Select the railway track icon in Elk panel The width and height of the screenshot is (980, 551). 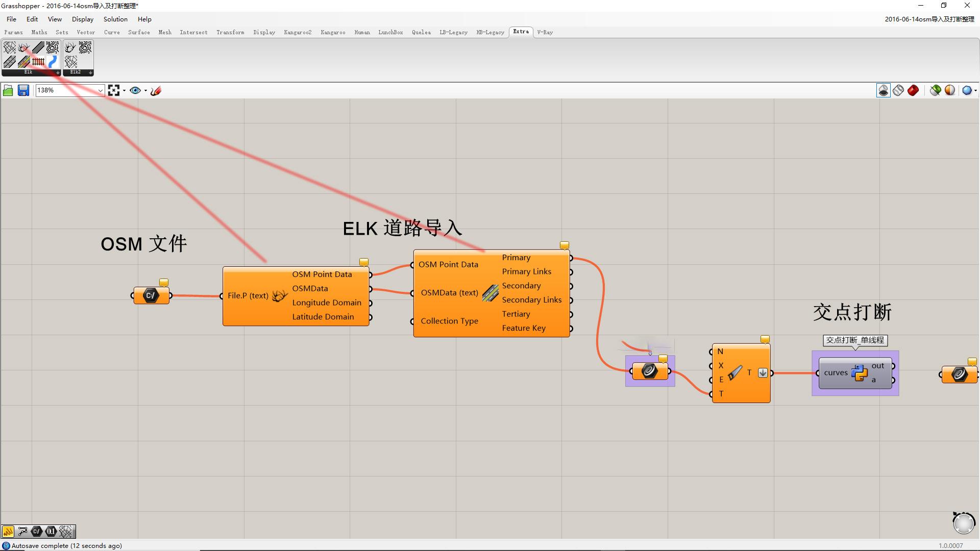point(38,62)
